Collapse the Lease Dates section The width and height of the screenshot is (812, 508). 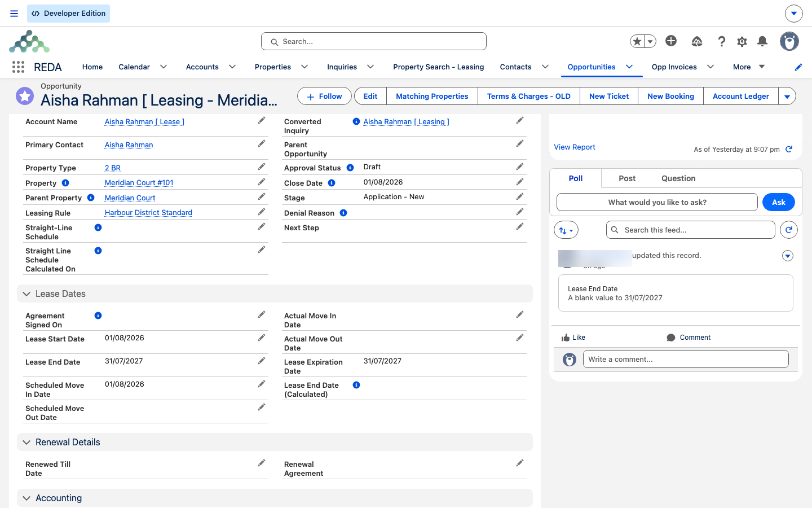click(27, 294)
